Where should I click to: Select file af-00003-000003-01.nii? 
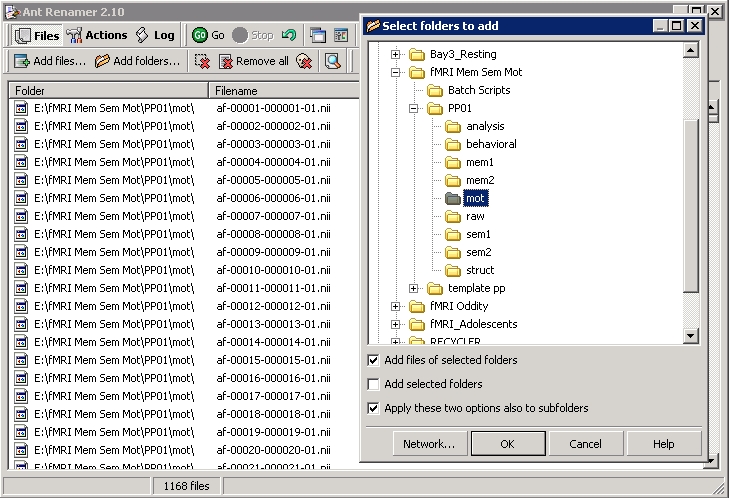click(273, 144)
